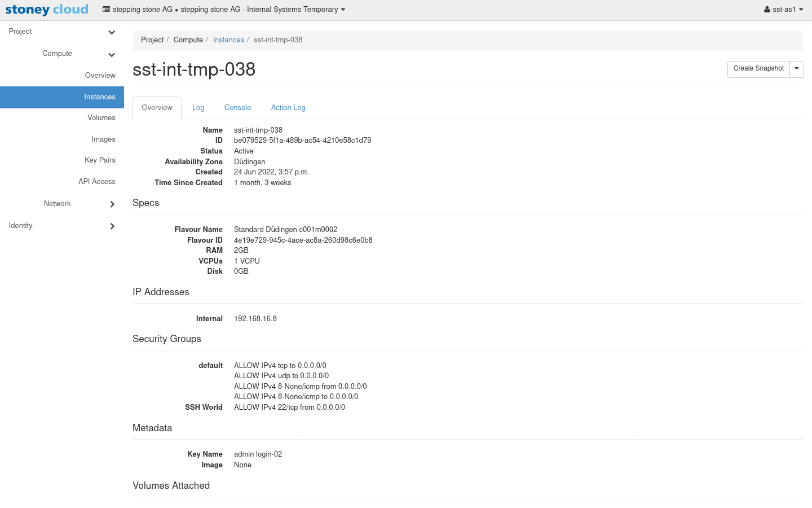Navigate to Key Pairs
Viewport: 812px width, 508px height.
(x=100, y=160)
